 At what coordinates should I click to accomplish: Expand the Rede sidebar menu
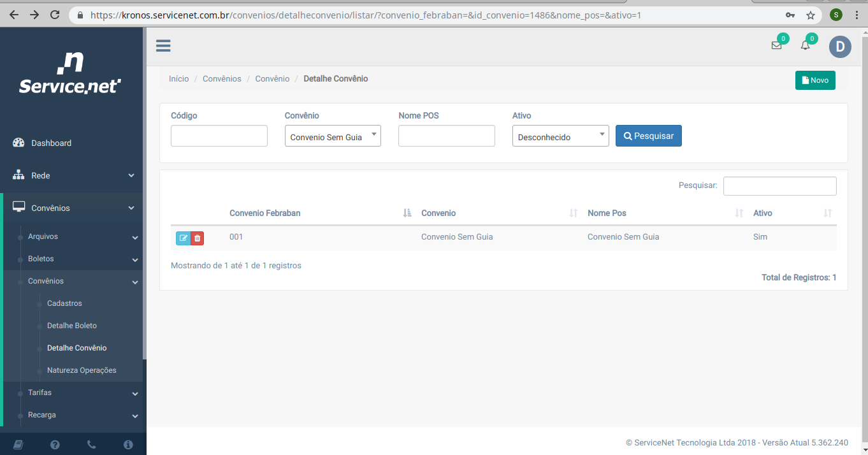coord(73,175)
